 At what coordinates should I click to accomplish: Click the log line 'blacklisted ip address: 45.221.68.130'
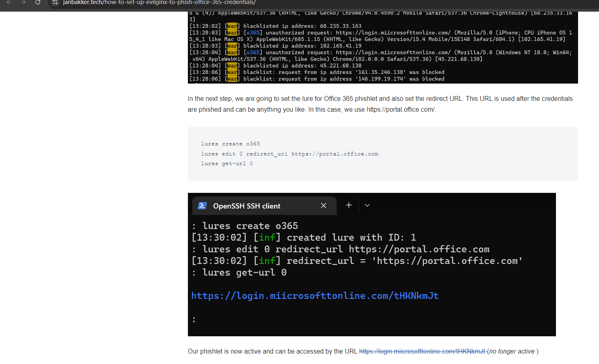pyautogui.click(x=276, y=65)
